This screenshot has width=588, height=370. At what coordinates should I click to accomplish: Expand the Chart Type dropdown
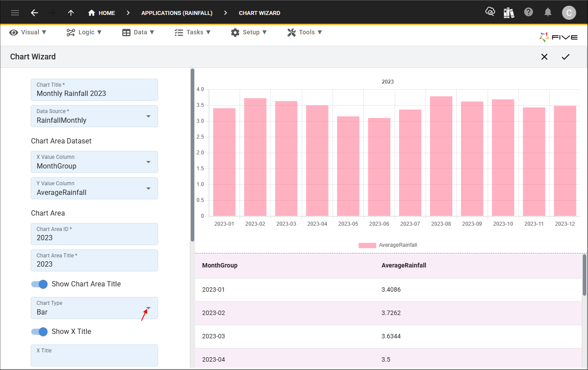(148, 308)
